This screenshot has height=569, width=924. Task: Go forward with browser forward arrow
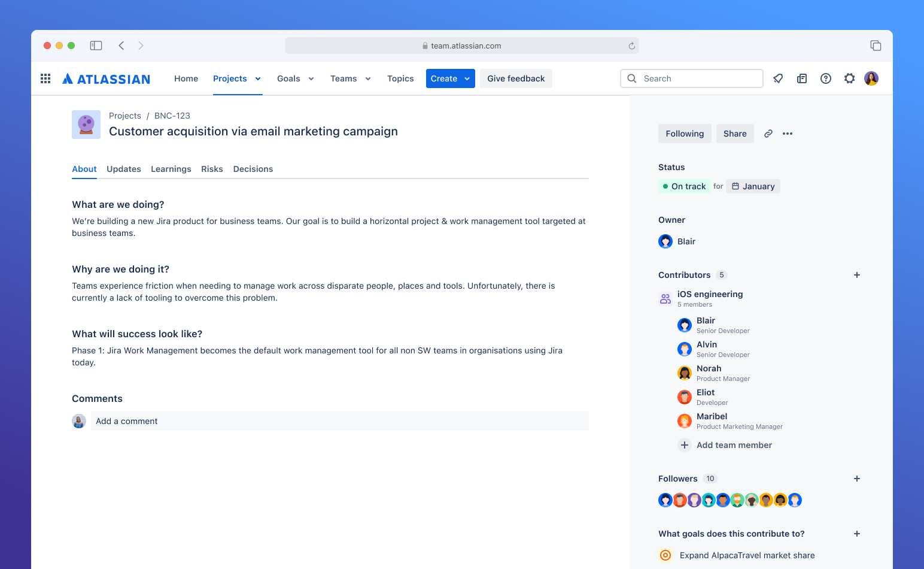click(x=141, y=46)
